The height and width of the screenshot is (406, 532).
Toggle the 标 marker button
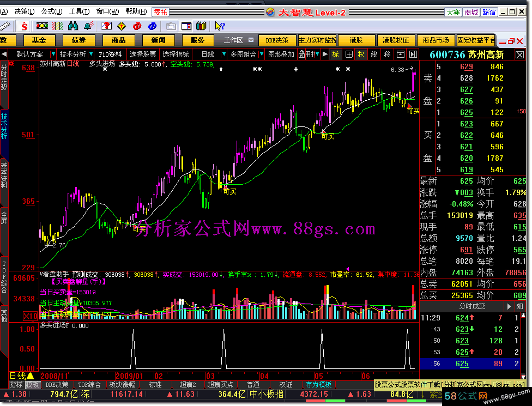click(336, 54)
